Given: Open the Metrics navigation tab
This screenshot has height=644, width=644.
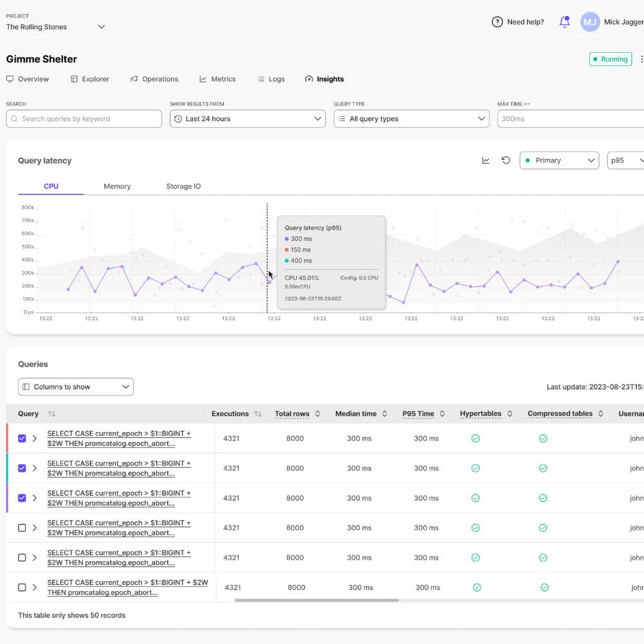Looking at the screenshot, I should (218, 79).
